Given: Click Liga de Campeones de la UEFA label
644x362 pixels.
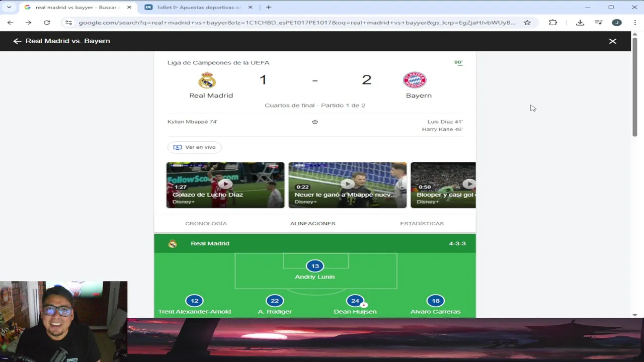Looking at the screenshot, I should tap(218, 63).
